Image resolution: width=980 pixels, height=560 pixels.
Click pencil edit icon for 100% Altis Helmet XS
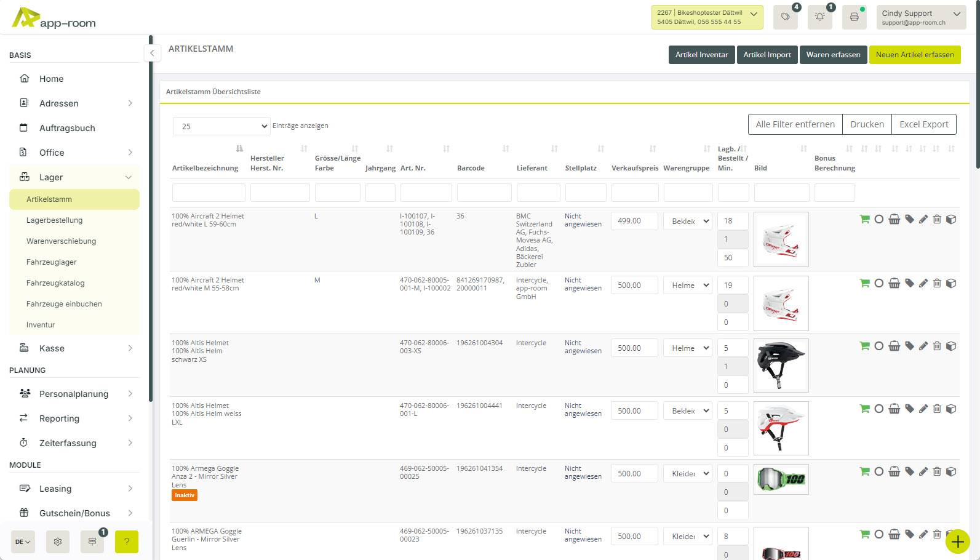[x=923, y=346]
